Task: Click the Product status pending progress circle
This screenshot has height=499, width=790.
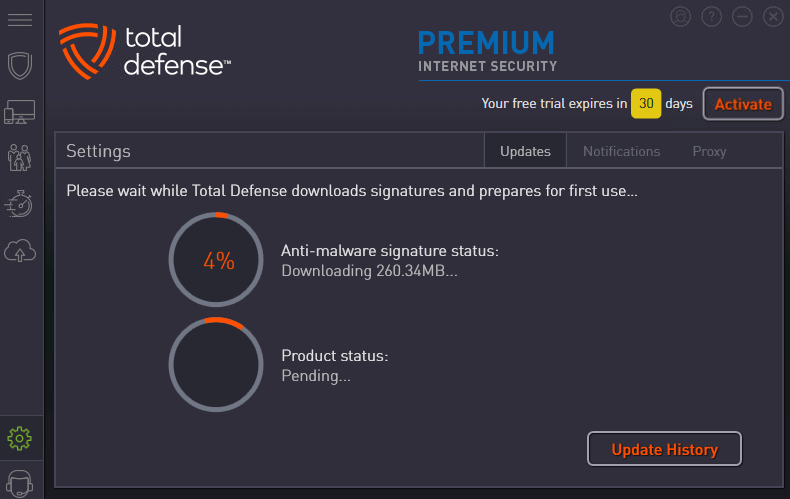Action: (x=216, y=364)
